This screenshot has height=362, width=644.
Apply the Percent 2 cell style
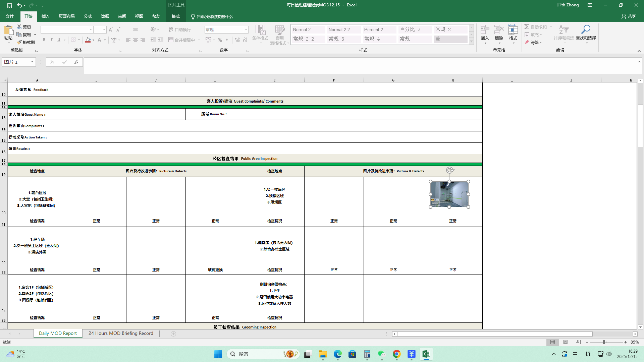pos(379,29)
